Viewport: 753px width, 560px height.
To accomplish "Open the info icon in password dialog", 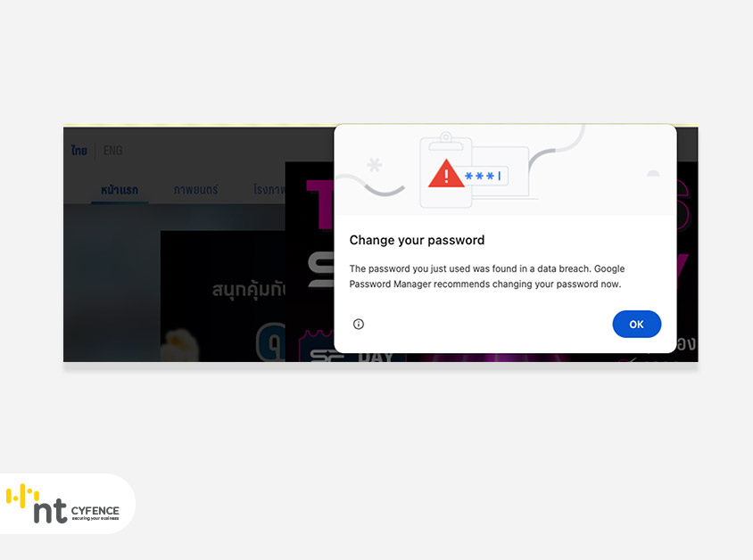I will coord(359,324).
